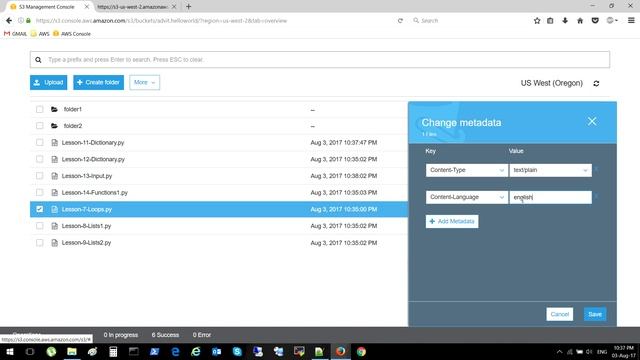Click the file icon of Lesson-13-Input.py
Image resolution: width=640 pixels, height=360 pixels.
point(54,176)
